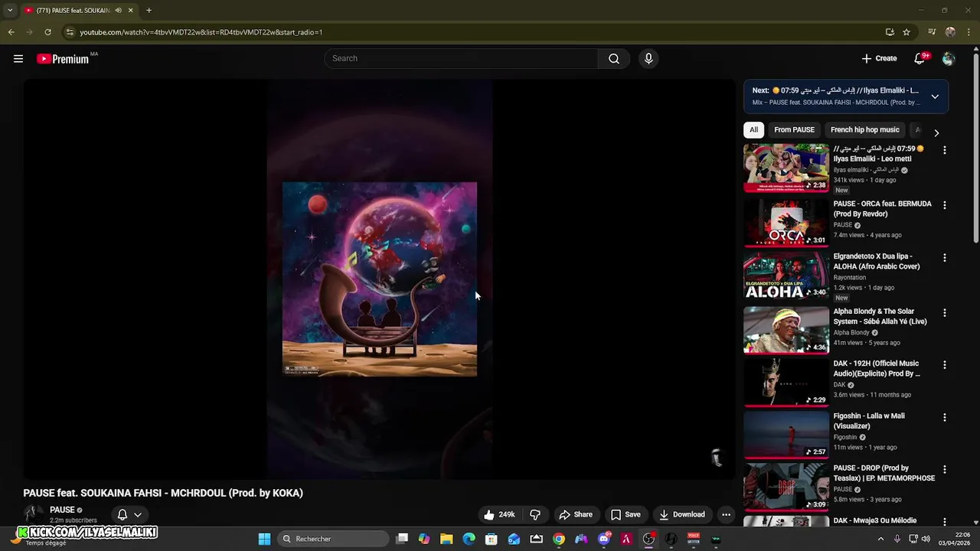Select French hip hop music chip
Viewport: 980px width, 551px height.
(x=864, y=130)
